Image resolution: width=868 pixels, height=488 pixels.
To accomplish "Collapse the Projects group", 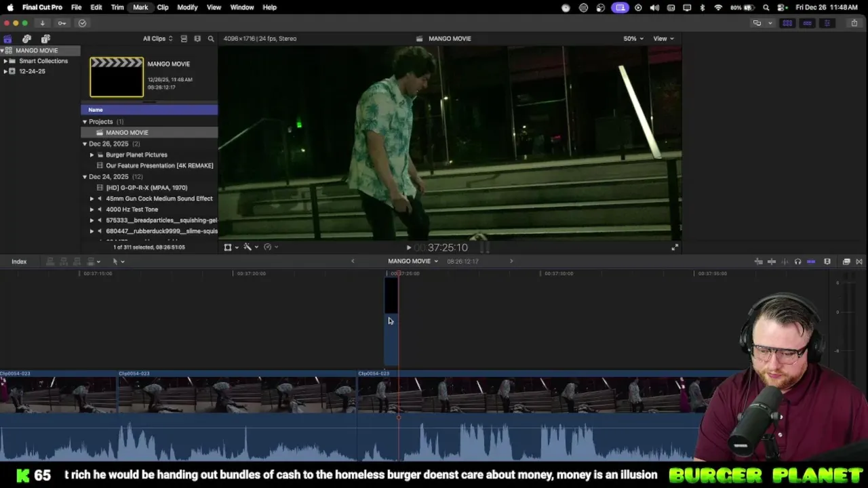I will (85, 122).
